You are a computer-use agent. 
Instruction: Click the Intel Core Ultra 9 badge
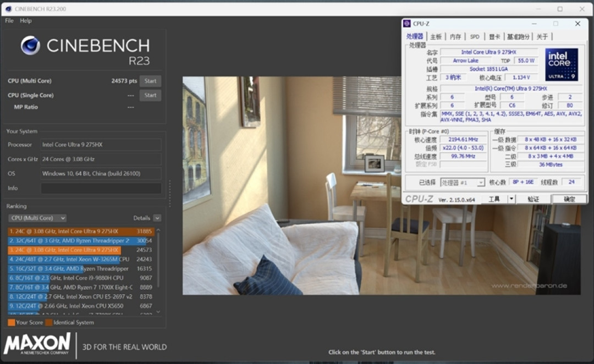coord(562,64)
